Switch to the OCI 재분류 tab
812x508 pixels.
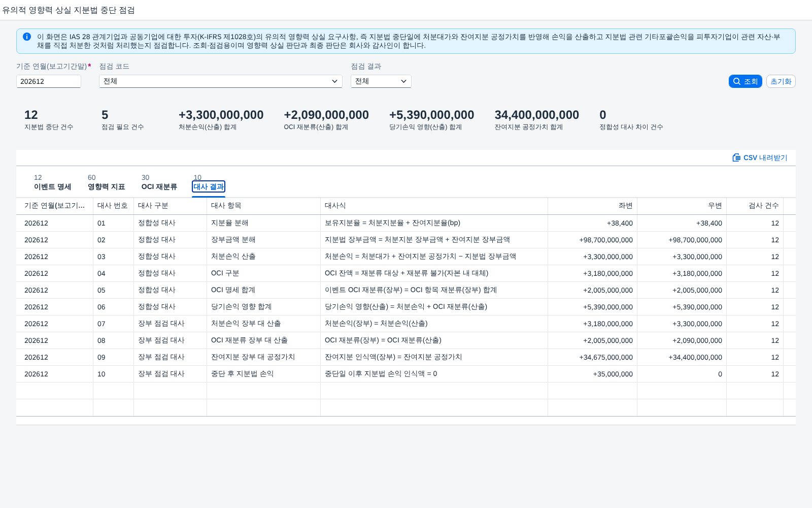(x=159, y=186)
